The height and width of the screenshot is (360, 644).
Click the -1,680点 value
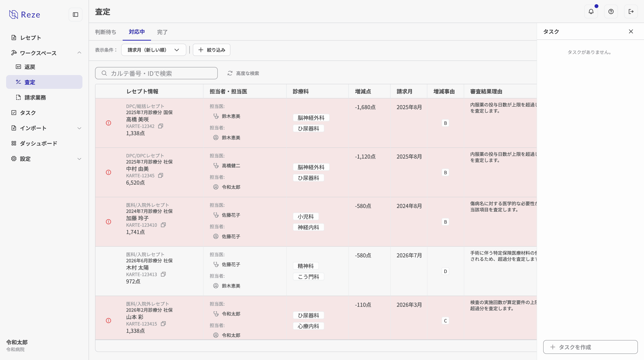(365, 107)
